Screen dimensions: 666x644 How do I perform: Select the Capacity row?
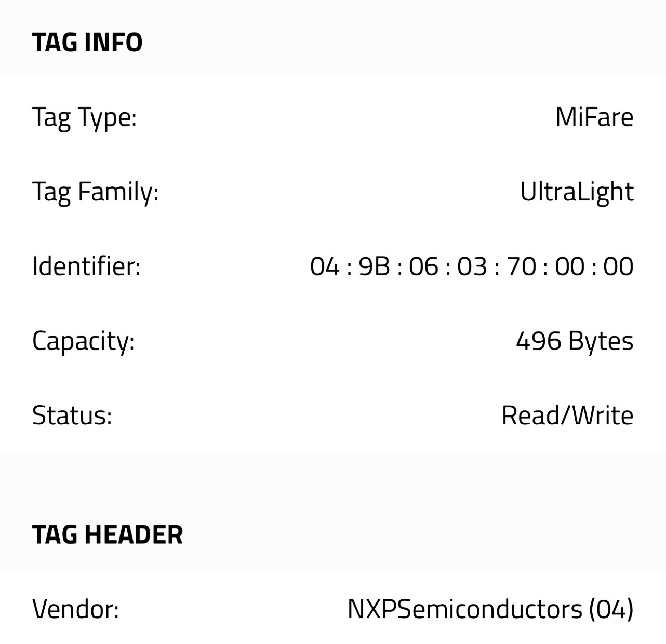click(x=332, y=340)
